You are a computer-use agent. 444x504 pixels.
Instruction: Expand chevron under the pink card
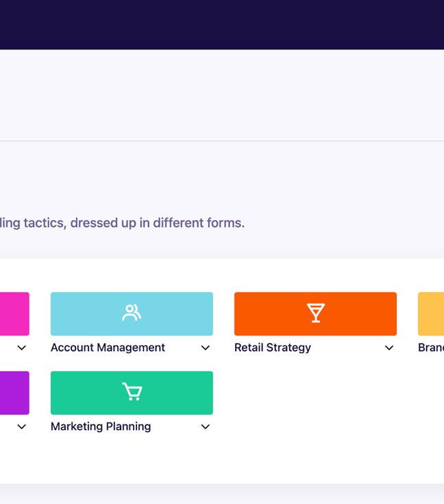pyautogui.click(x=21, y=348)
